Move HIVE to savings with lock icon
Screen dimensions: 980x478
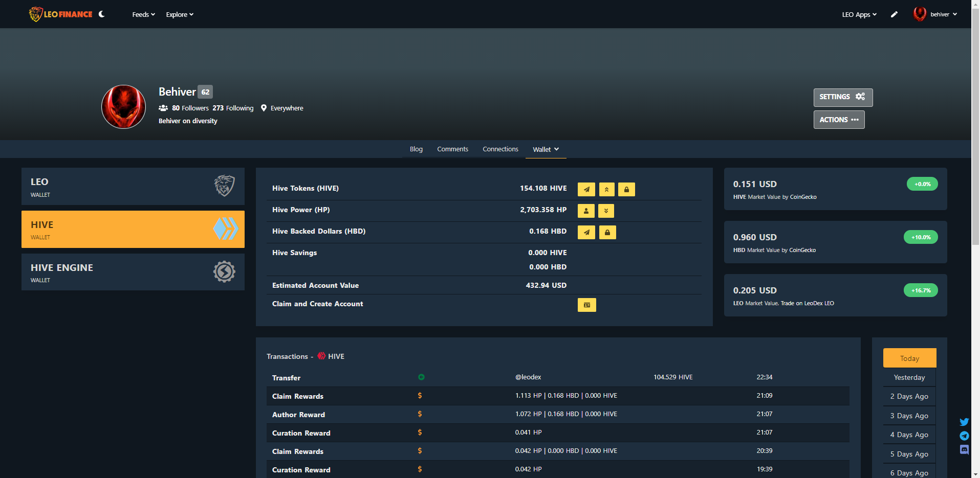click(626, 189)
